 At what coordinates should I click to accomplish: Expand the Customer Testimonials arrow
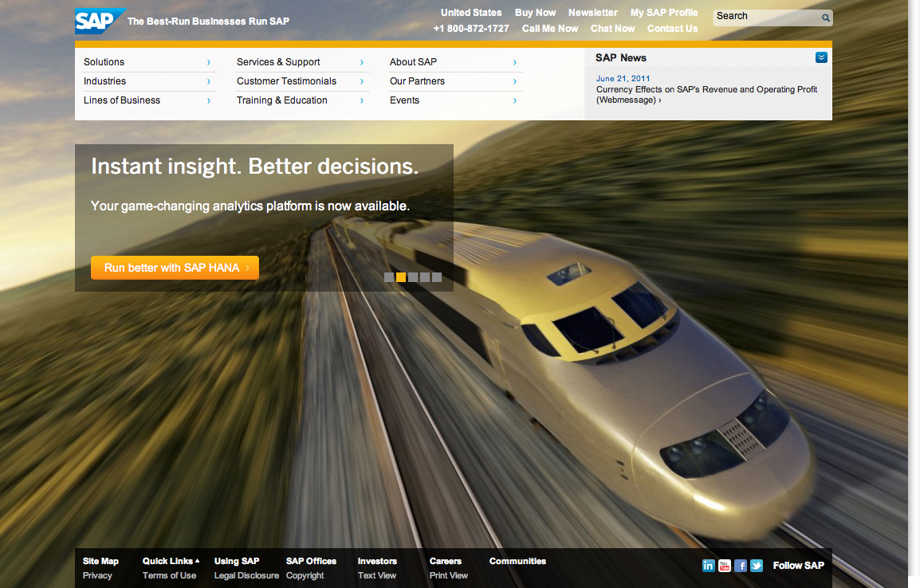(361, 81)
